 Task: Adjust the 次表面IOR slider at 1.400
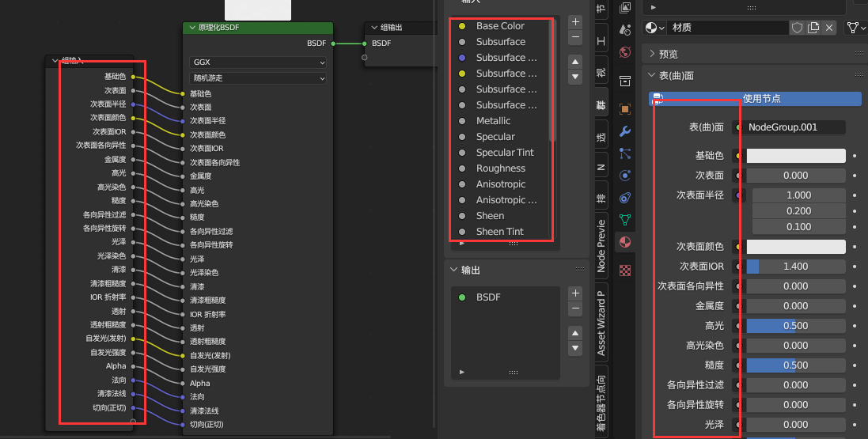pyautogui.click(x=796, y=267)
